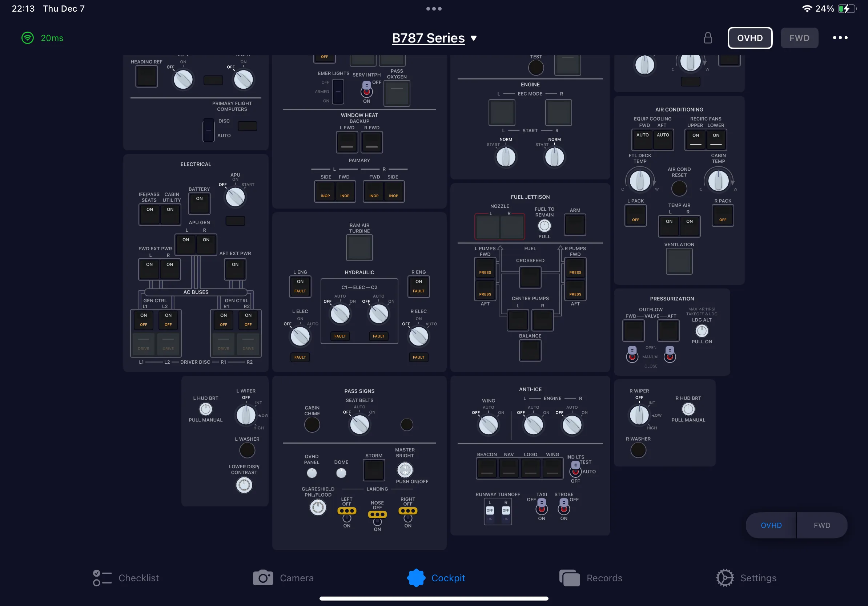Image resolution: width=868 pixels, height=606 pixels.
Task: Toggle the APU GEN L switch
Action: pyautogui.click(x=186, y=245)
